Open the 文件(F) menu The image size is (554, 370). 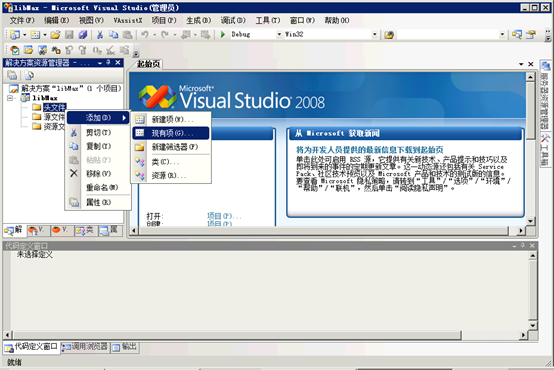[22, 20]
